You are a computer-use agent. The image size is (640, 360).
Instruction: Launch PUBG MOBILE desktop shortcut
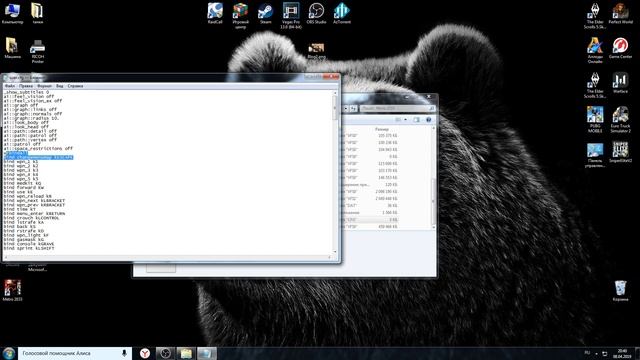pyautogui.click(x=595, y=120)
